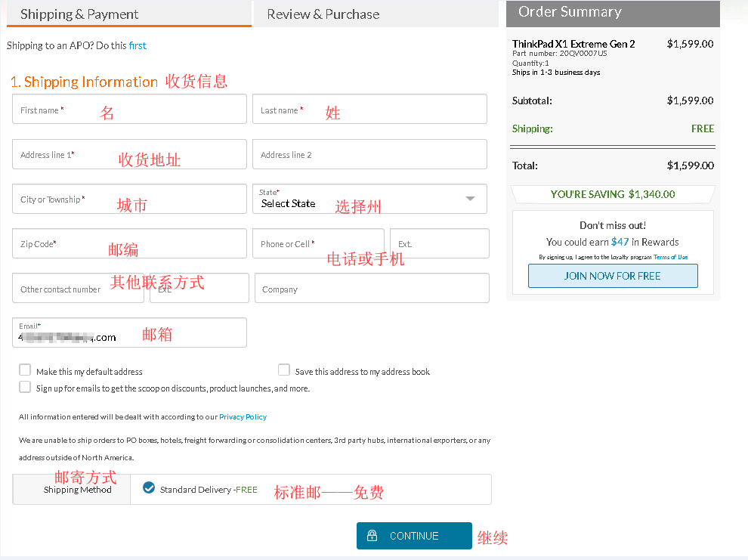Click into the Last name field
748x560 pixels.
369,110
